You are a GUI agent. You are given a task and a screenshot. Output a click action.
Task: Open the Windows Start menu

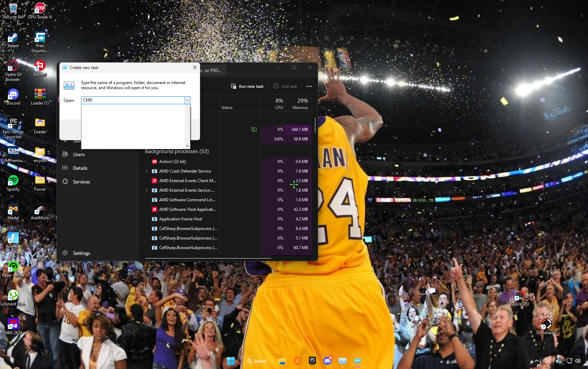pyautogui.click(x=231, y=361)
